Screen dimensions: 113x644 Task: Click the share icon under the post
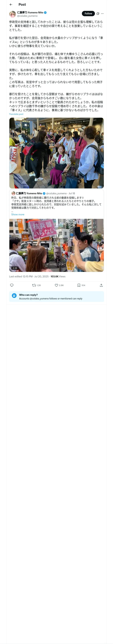click(x=101, y=285)
